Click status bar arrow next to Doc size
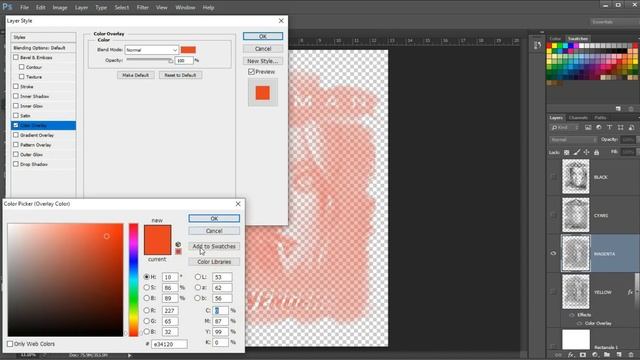 129,356
